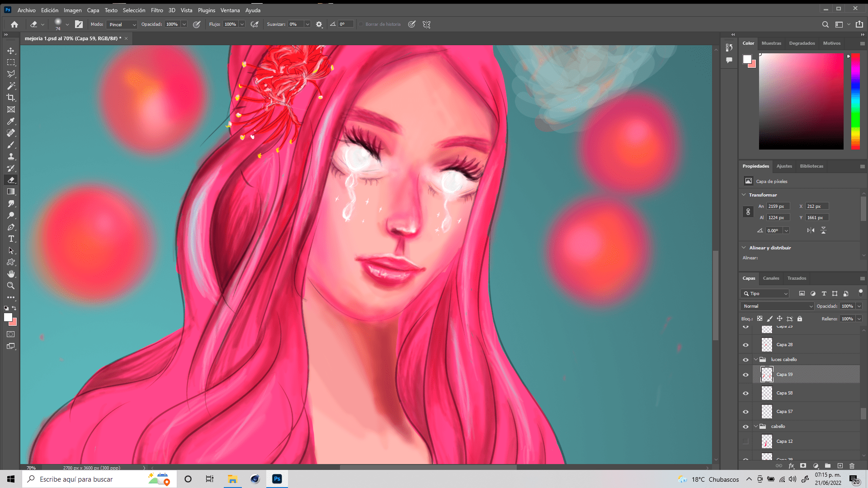The width and height of the screenshot is (868, 488).
Task: Switch to the Muestras tab
Action: tap(771, 43)
